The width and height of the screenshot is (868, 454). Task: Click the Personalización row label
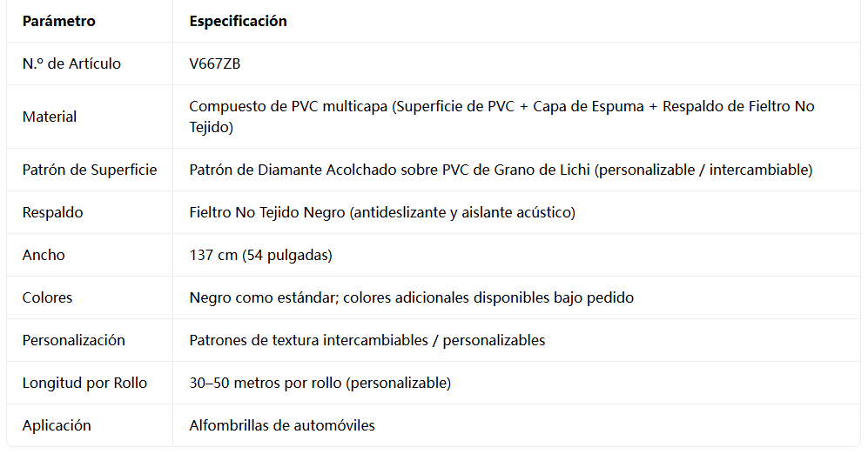pyautogui.click(x=74, y=340)
